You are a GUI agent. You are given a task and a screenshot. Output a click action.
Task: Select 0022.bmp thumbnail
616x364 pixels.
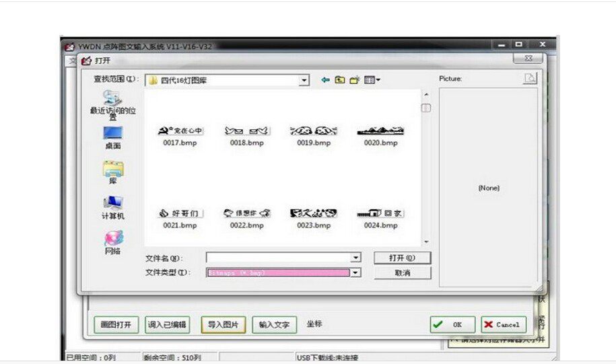click(246, 213)
